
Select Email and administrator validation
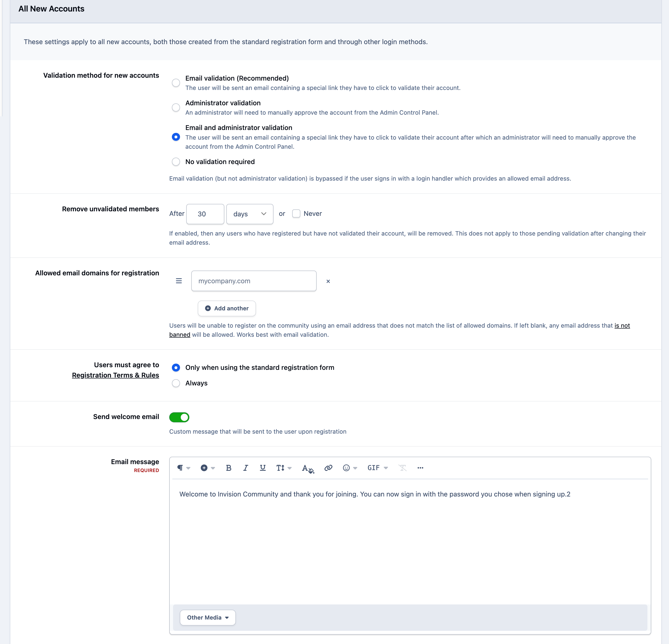[176, 137]
